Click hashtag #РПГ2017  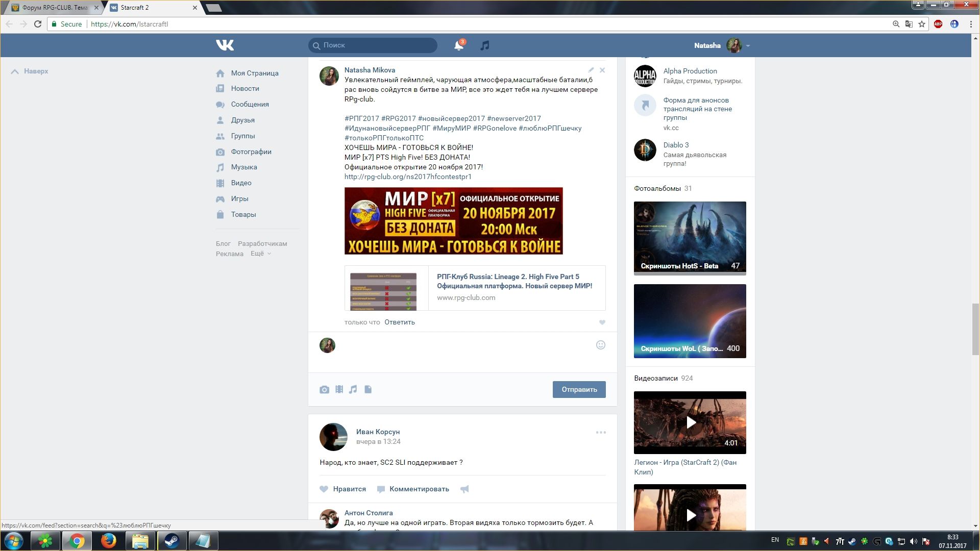click(361, 118)
